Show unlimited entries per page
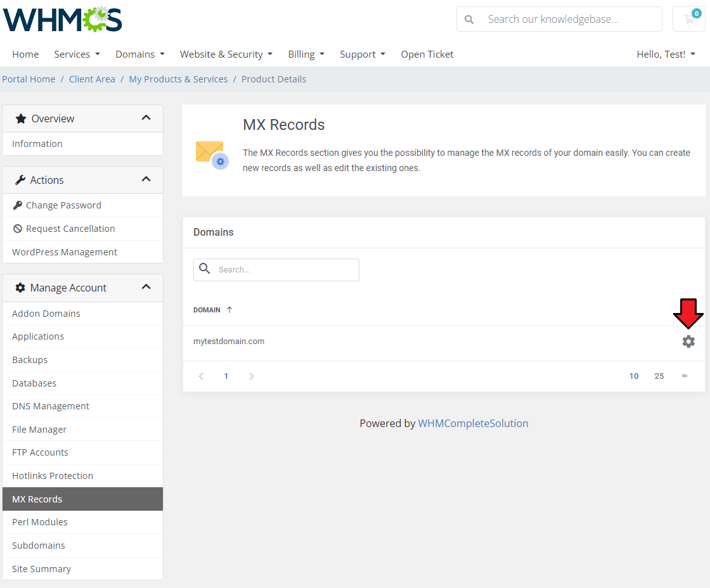Screen dimensions: 710x588 pos(685,376)
